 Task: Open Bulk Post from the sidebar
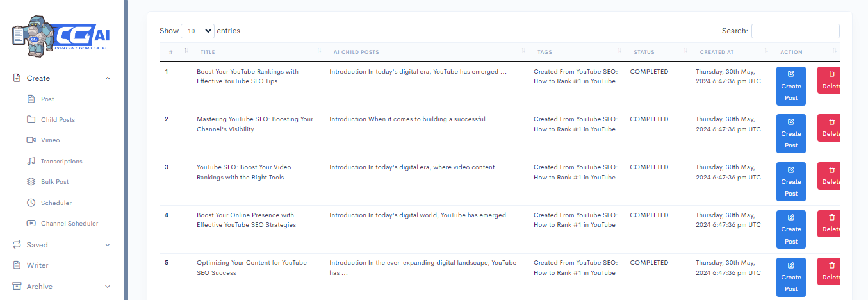click(54, 182)
